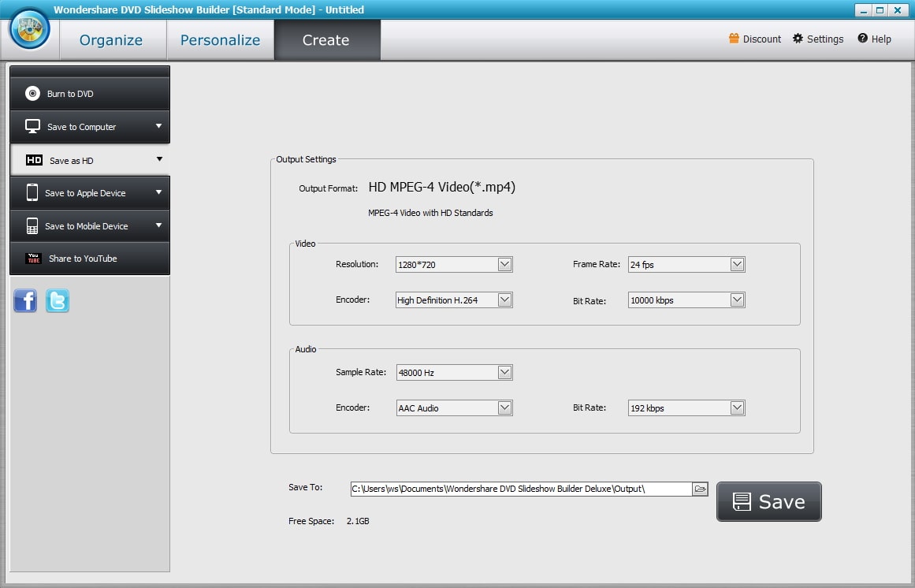Choose Share to YouTube option
915x588 pixels.
tap(90, 259)
